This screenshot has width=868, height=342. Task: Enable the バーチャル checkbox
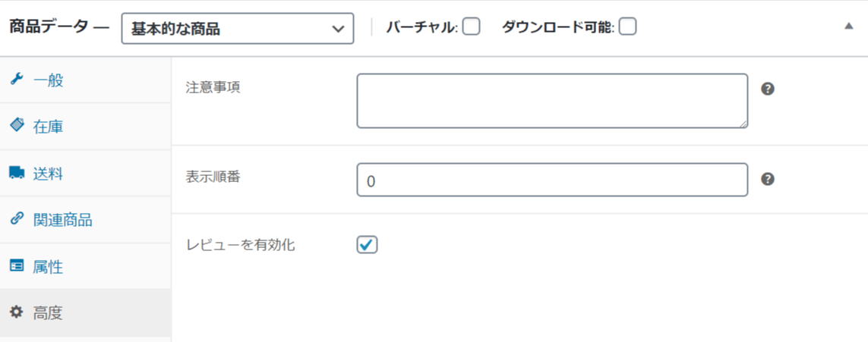coord(471,27)
